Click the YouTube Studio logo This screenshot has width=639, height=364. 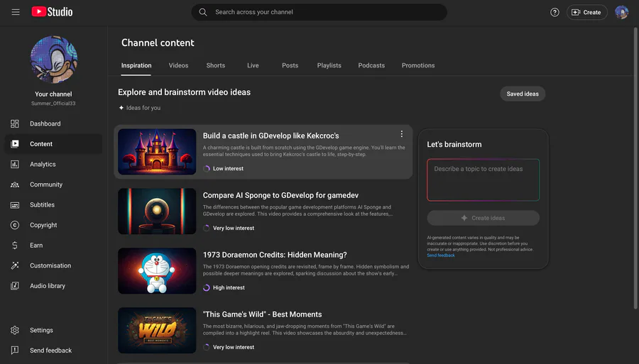point(52,12)
